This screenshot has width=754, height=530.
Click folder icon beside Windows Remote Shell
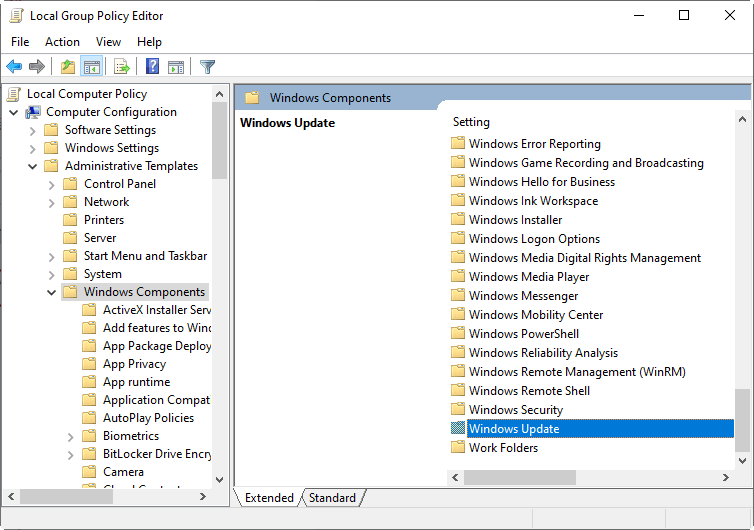458,390
